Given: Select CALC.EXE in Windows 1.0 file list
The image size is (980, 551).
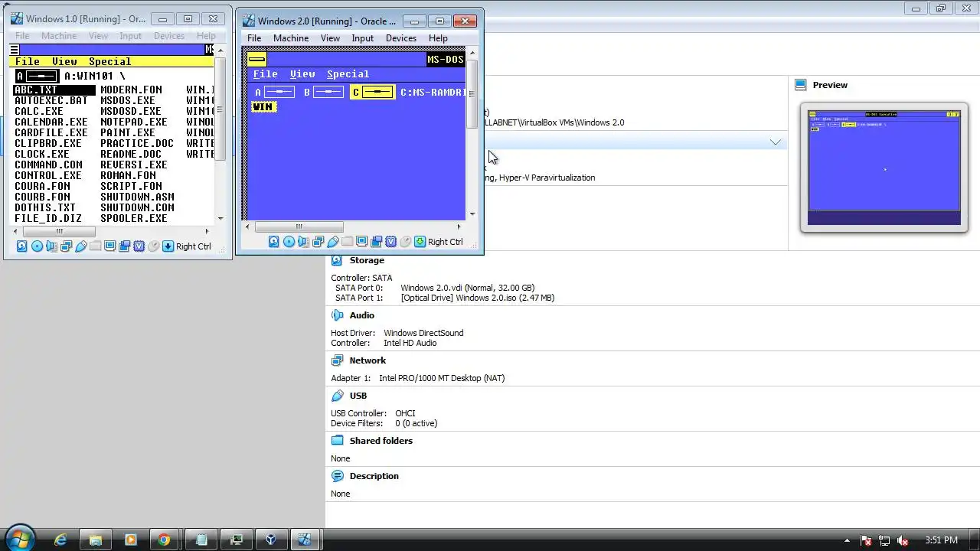Looking at the screenshot, I should 39,111.
